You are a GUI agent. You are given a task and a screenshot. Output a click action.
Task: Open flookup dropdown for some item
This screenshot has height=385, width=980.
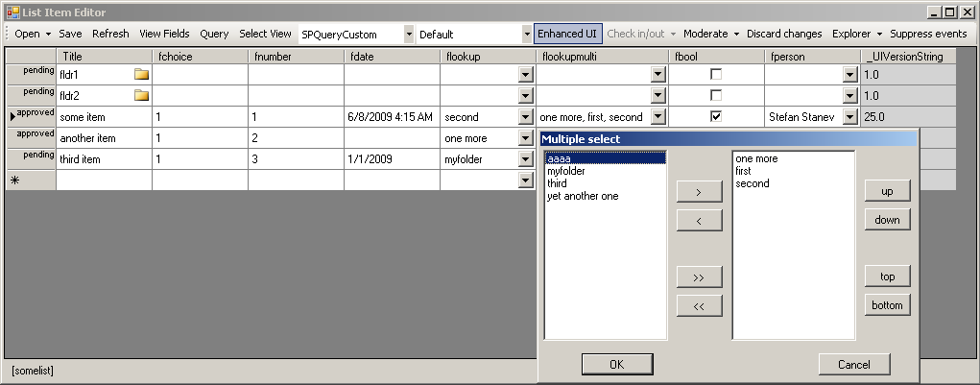526,117
